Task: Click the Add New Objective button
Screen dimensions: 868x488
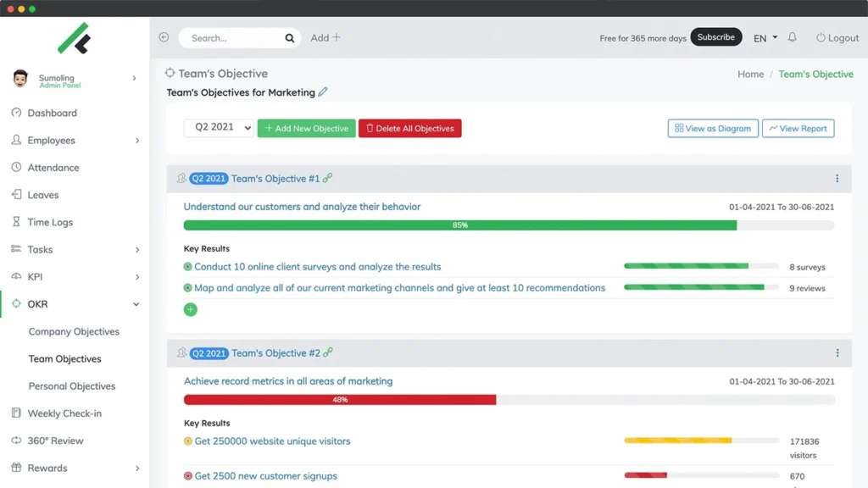Action: 306,128
